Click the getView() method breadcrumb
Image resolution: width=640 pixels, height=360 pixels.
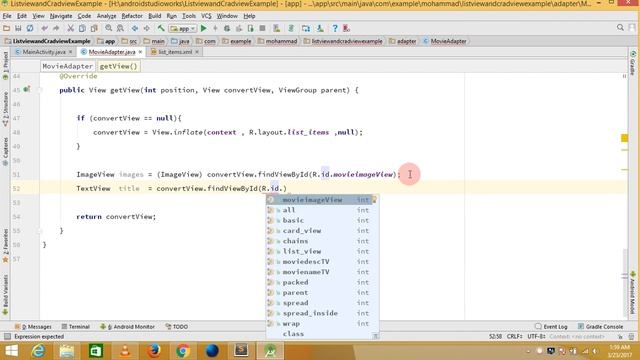(118, 66)
